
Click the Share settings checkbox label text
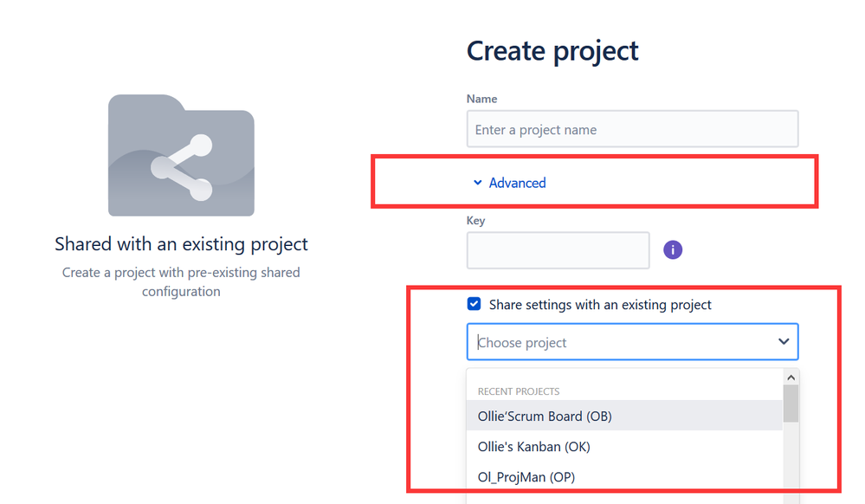click(600, 305)
